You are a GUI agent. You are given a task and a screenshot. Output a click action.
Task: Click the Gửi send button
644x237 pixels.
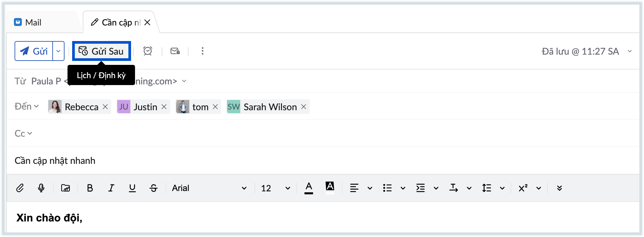coord(34,51)
